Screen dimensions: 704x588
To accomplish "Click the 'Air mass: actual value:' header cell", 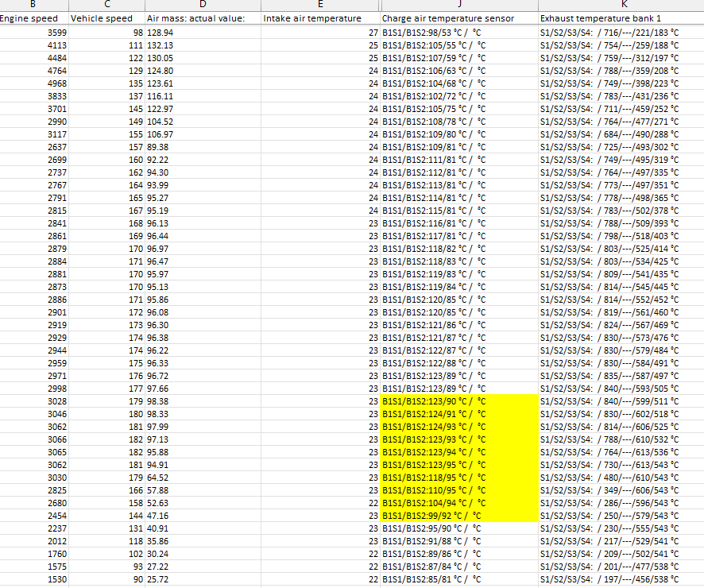I will coord(203,18).
